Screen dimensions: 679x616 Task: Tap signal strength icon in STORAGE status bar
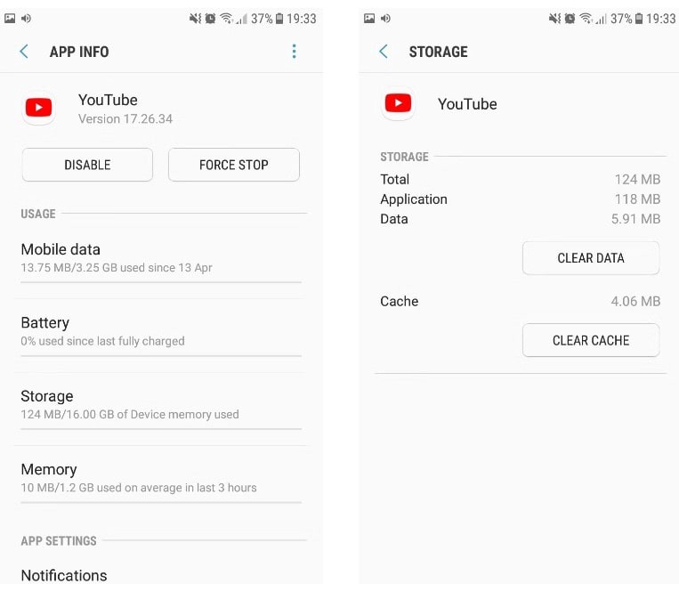tap(601, 19)
